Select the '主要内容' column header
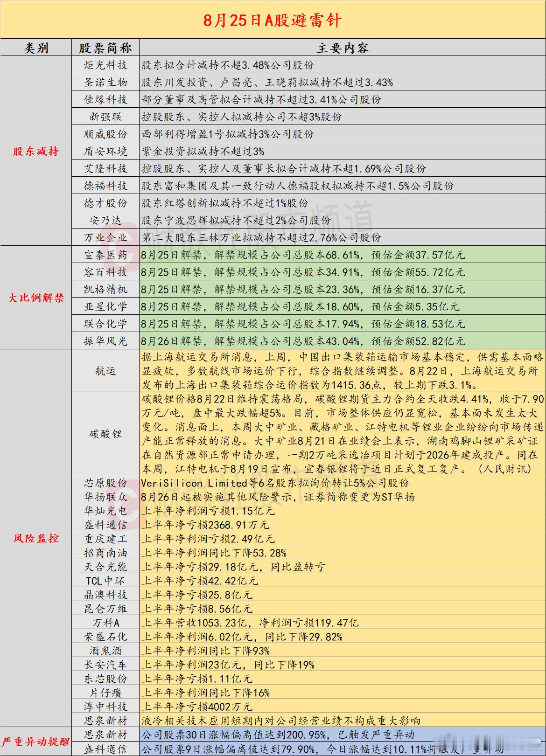 coord(343,48)
